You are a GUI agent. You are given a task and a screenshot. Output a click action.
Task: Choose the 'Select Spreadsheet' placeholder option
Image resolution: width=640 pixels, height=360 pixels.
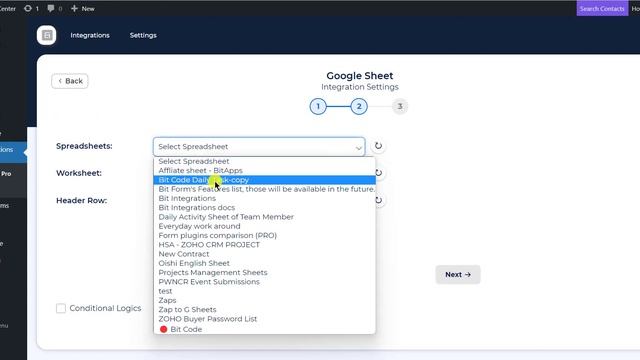click(264, 161)
